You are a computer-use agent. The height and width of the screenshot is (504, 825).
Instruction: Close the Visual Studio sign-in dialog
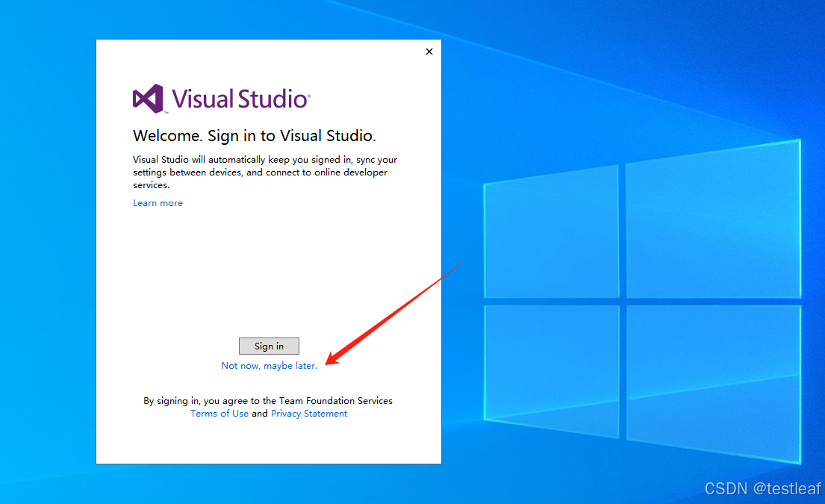pyautogui.click(x=429, y=52)
